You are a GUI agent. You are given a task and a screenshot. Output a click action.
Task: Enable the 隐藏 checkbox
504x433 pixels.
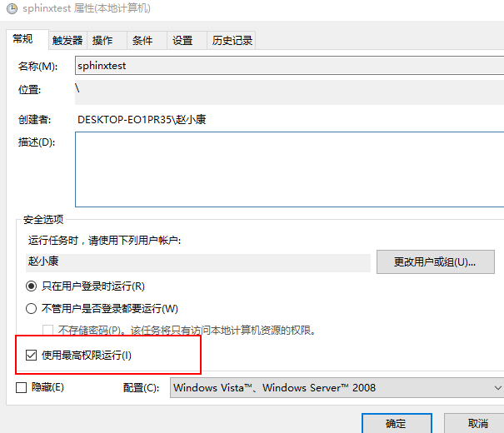22,387
